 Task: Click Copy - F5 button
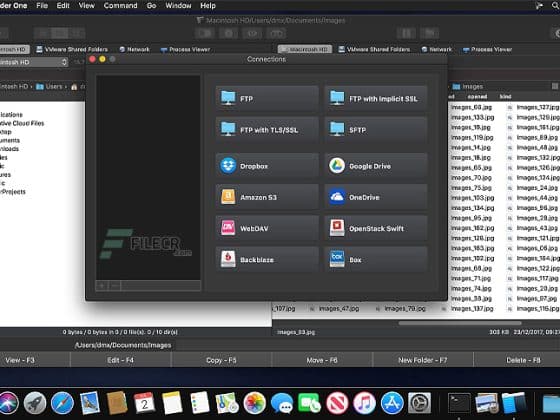[x=221, y=360]
